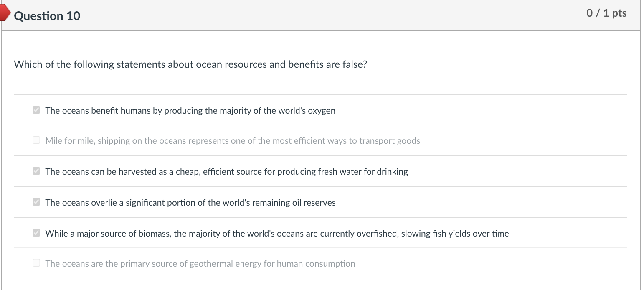This screenshot has height=290, width=644.
Task: Select the answer about remaining oil reserves
Action: [x=190, y=202]
